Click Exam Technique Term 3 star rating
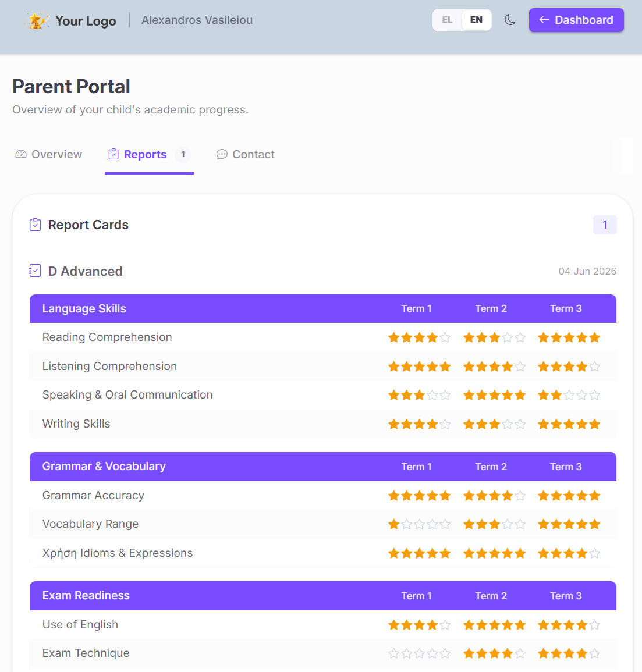 pos(569,653)
